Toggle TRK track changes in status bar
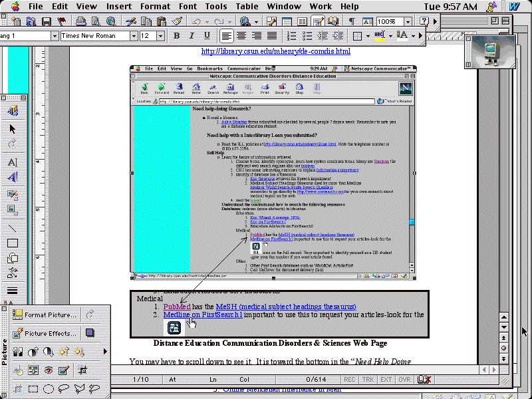 point(368,380)
